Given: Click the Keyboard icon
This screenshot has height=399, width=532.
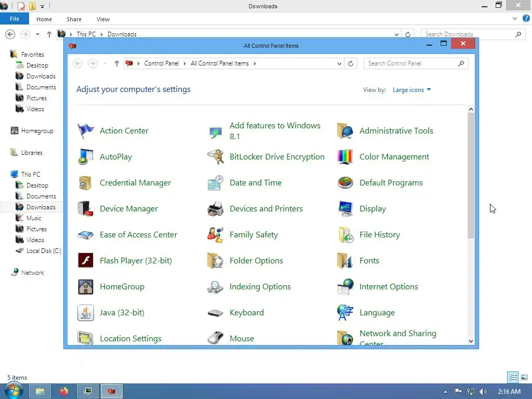Looking at the screenshot, I should (216, 312).
